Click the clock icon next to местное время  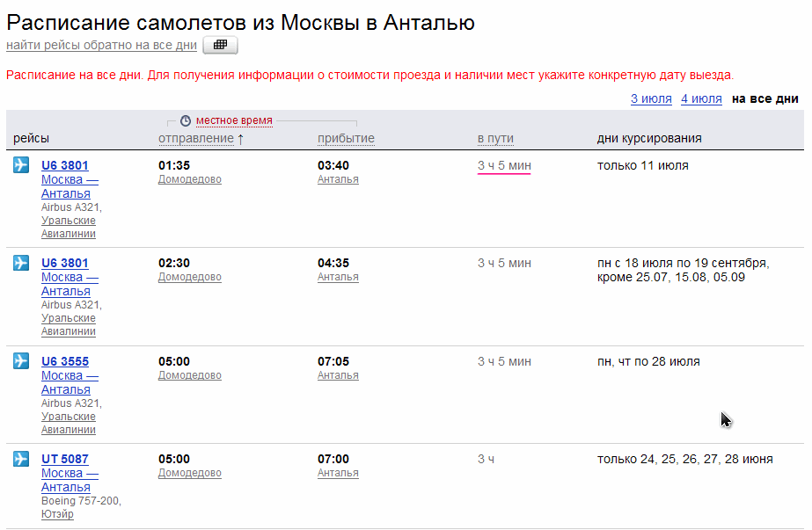pyautogui.click(x=185, y=121)
